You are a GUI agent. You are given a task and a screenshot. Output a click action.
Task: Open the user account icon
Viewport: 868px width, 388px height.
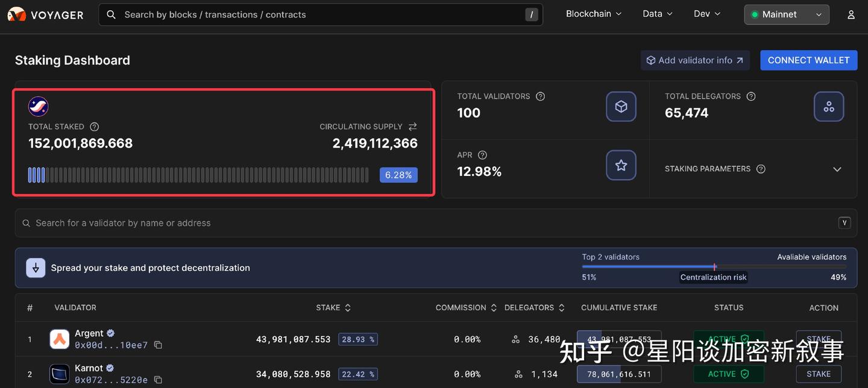pyautogui.click(x=851, y=14)
